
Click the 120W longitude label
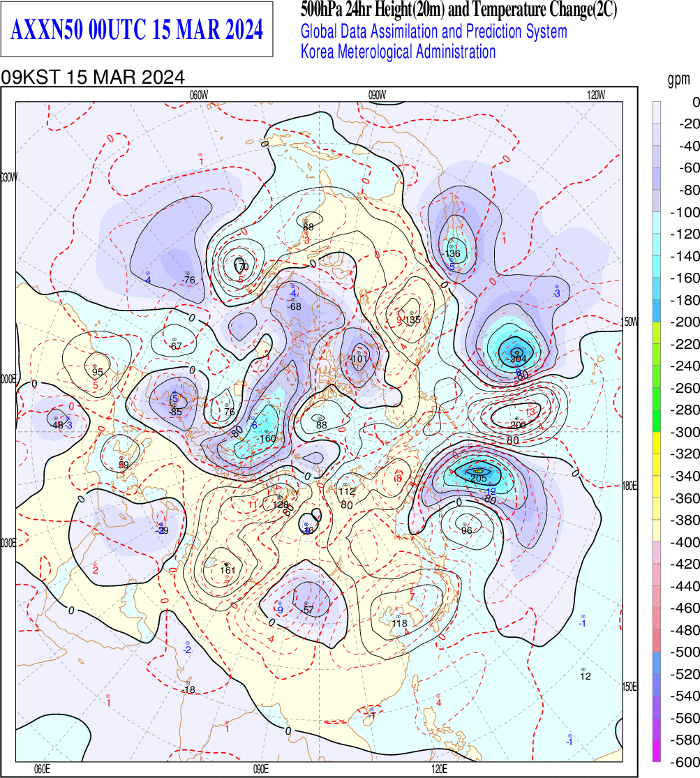pyautogui.click(x=596, y=96)
